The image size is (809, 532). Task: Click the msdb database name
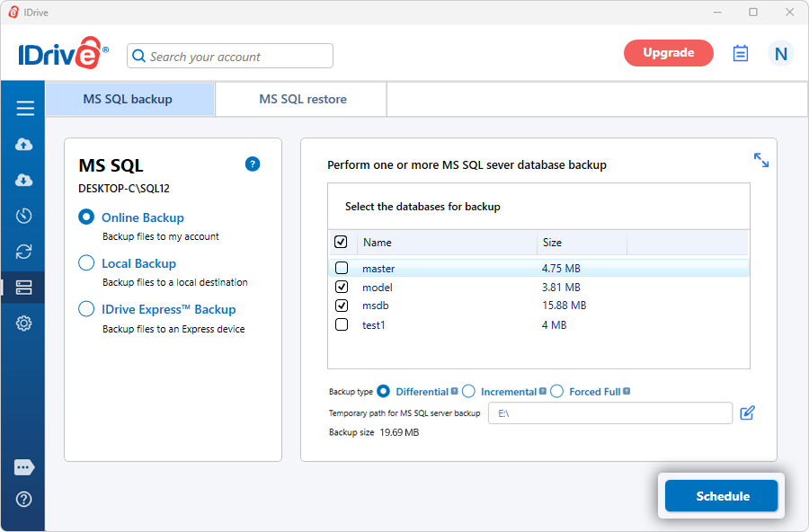point(376,306)
